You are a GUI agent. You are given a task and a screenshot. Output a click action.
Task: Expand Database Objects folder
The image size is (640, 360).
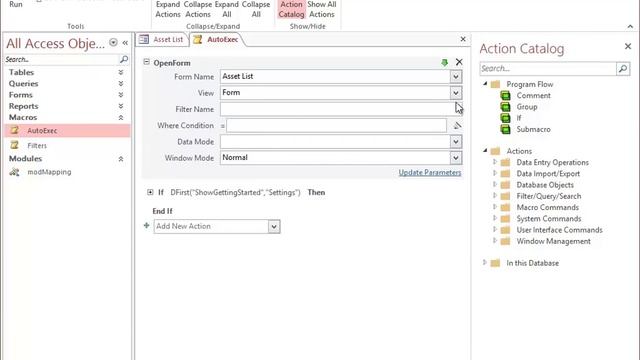[x=495, y=184]
